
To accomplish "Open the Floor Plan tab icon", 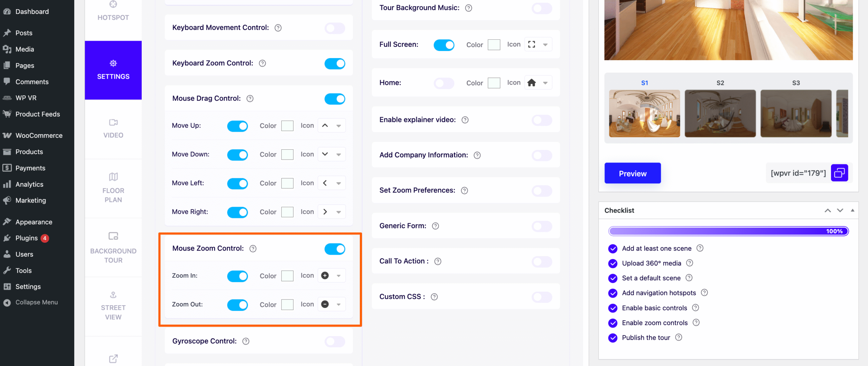I will coord(113,177).
